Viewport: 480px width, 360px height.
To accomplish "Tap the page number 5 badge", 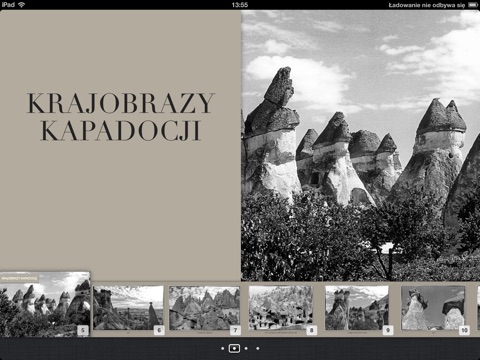I will (83, 330).
